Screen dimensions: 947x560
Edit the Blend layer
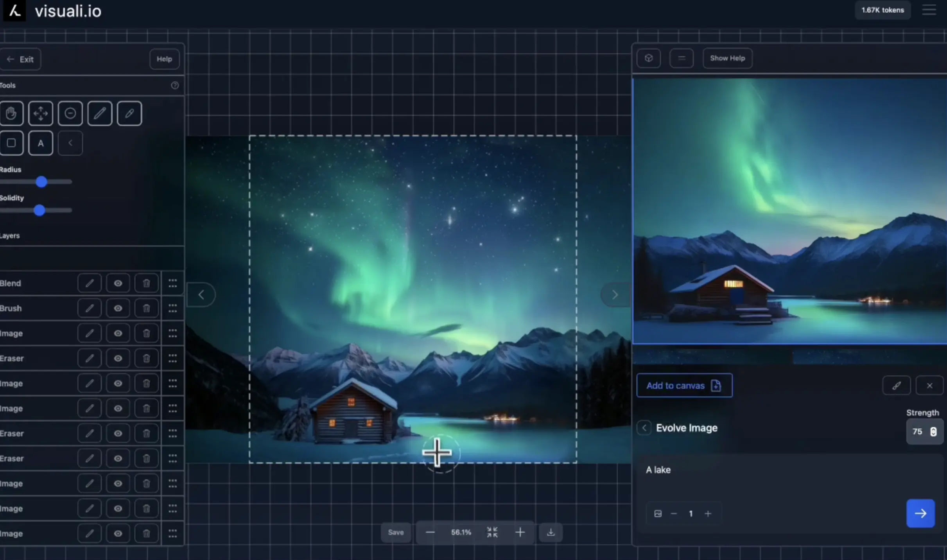(90, 283)
